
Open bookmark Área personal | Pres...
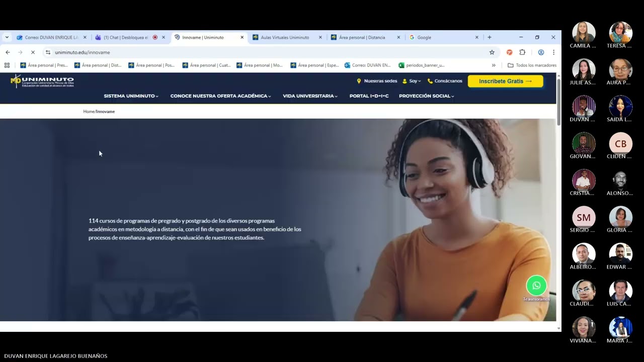(44, 65)
